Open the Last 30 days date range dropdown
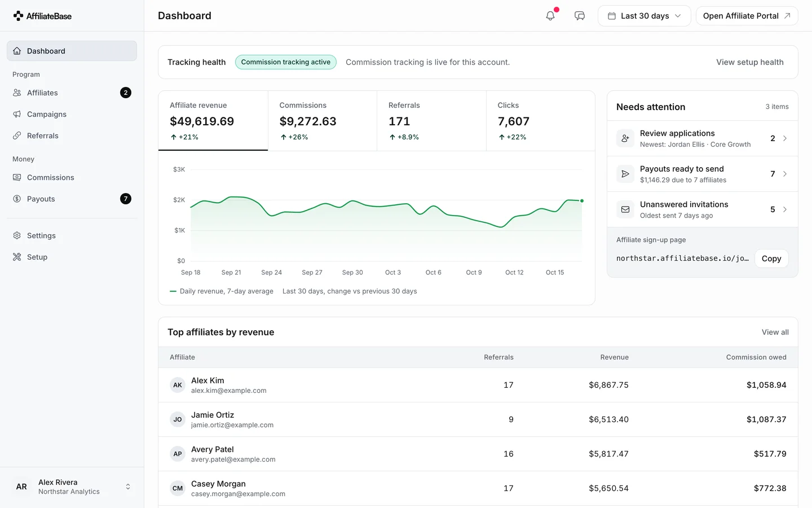The image size is (812, 508). pos(644,16)
